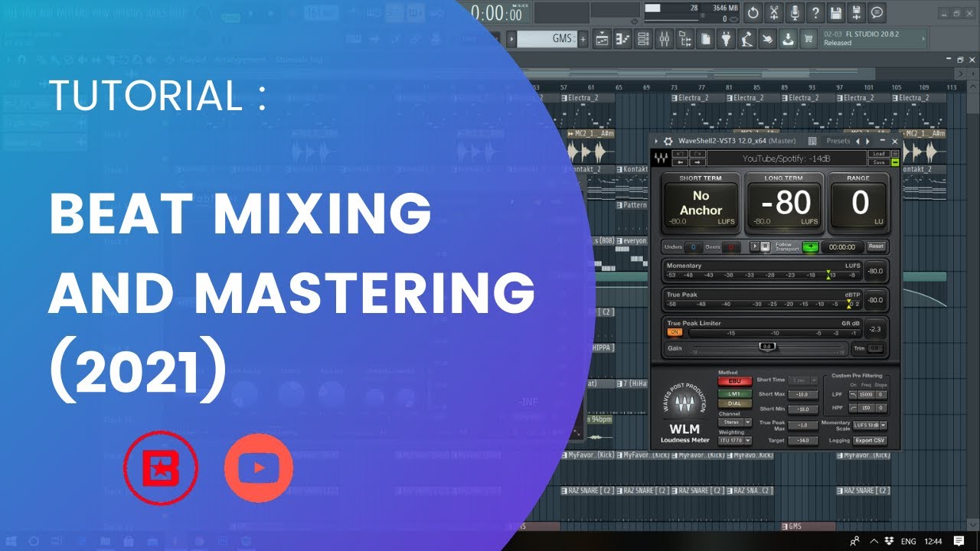Open the piano roll view icon
This screenshot has height=551, width=980.
point(622,38)
